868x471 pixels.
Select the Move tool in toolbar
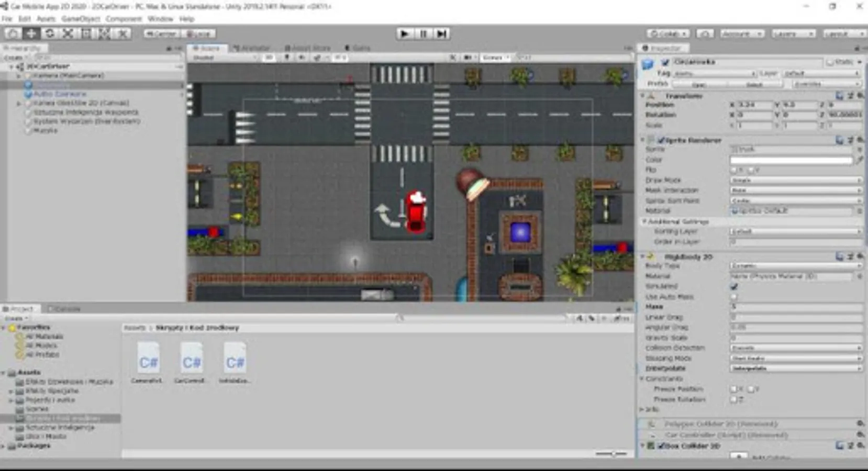point(31,33)
